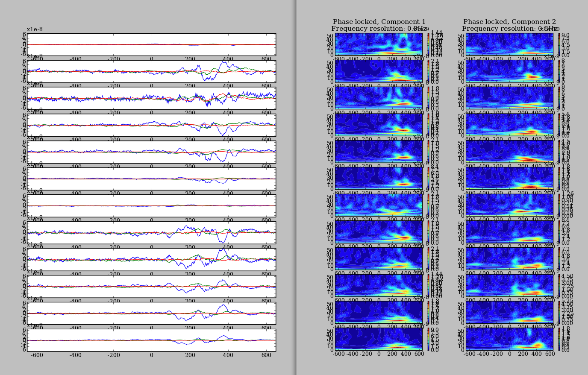This screenshot has width=588, height=375.
Task: Click the 400 tick label under bottom waveform plot
Action: 228,355
